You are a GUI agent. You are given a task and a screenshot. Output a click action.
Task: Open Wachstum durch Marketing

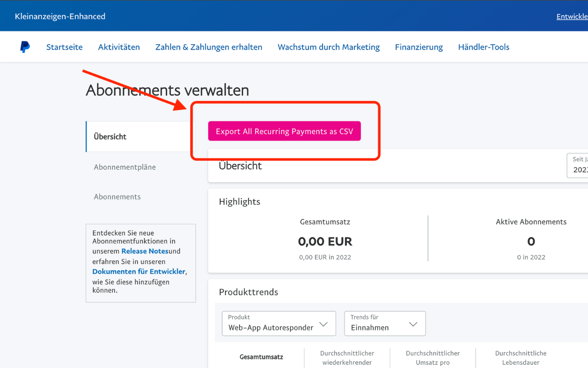coord(328,46)
